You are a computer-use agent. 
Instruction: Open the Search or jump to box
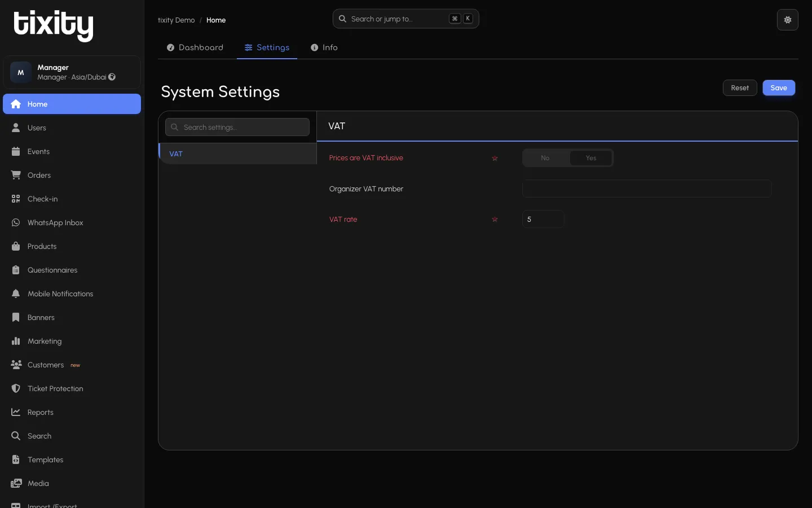click(405, 19)
